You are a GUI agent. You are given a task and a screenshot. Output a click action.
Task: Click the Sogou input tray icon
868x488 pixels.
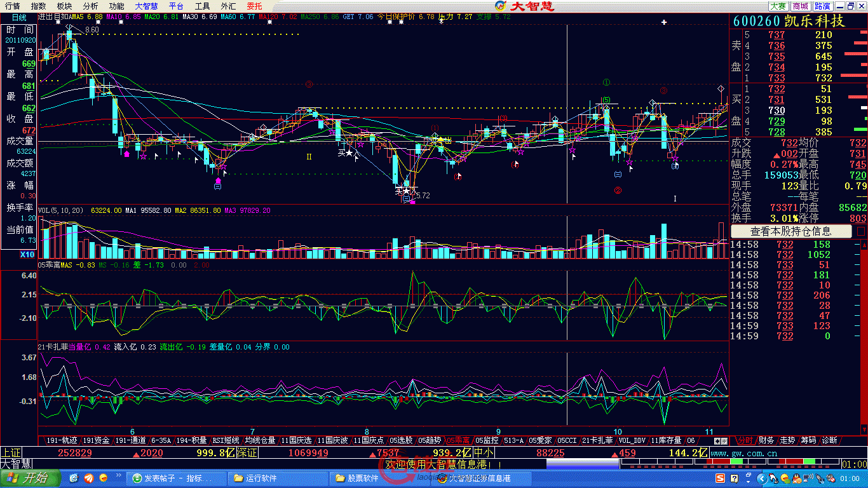[x=721, y=478]
